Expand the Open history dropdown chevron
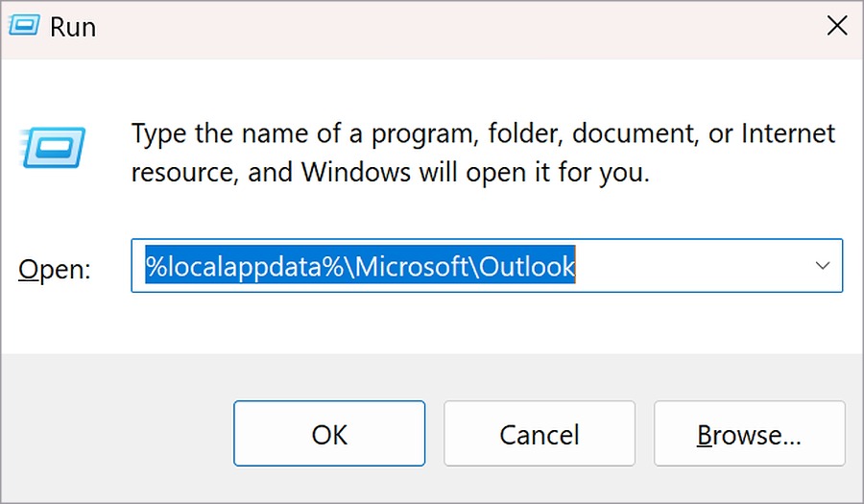This screenshot has height=504, width=864. coord(822,266)
